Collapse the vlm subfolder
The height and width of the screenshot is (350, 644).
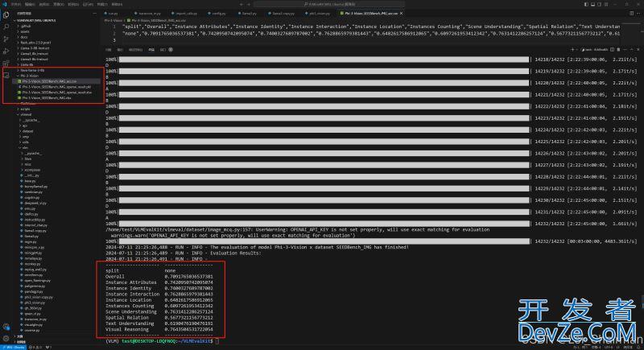25,148
